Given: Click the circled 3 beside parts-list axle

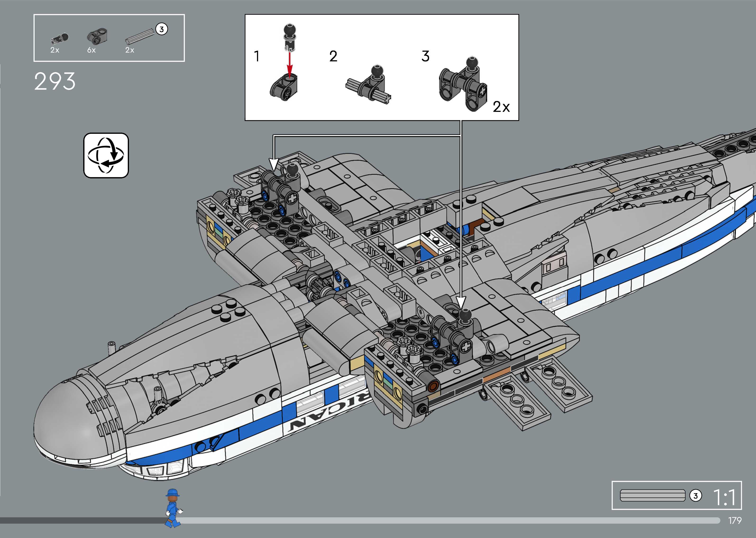Looking at the screenshot, I should (161, 29).
